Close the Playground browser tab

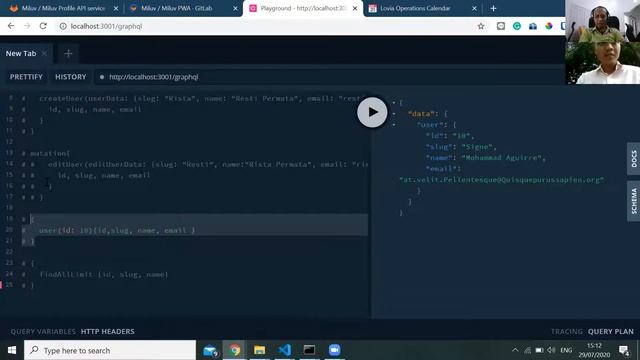(x=355, y=8)
